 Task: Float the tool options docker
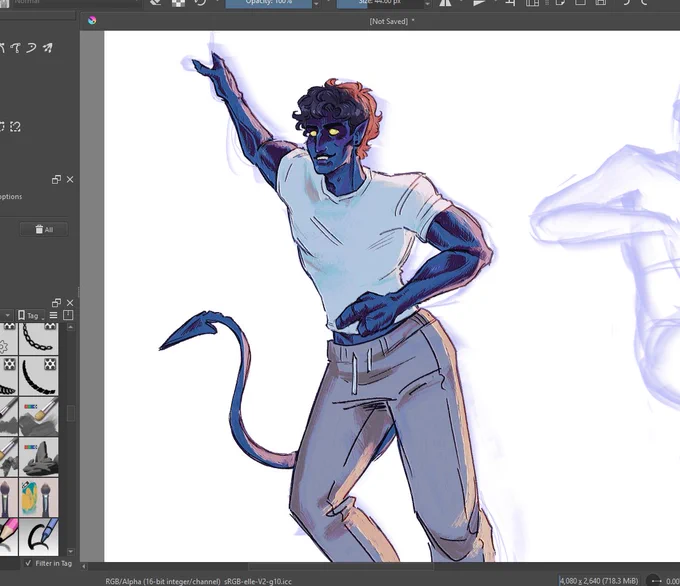tap(56, 179)
